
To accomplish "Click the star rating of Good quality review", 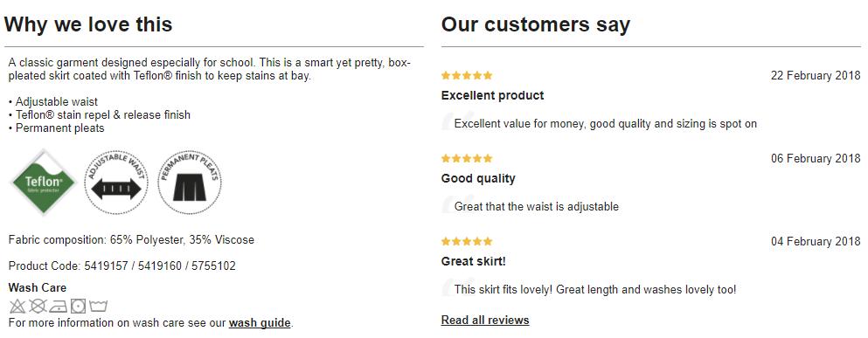I will (467, 159).
